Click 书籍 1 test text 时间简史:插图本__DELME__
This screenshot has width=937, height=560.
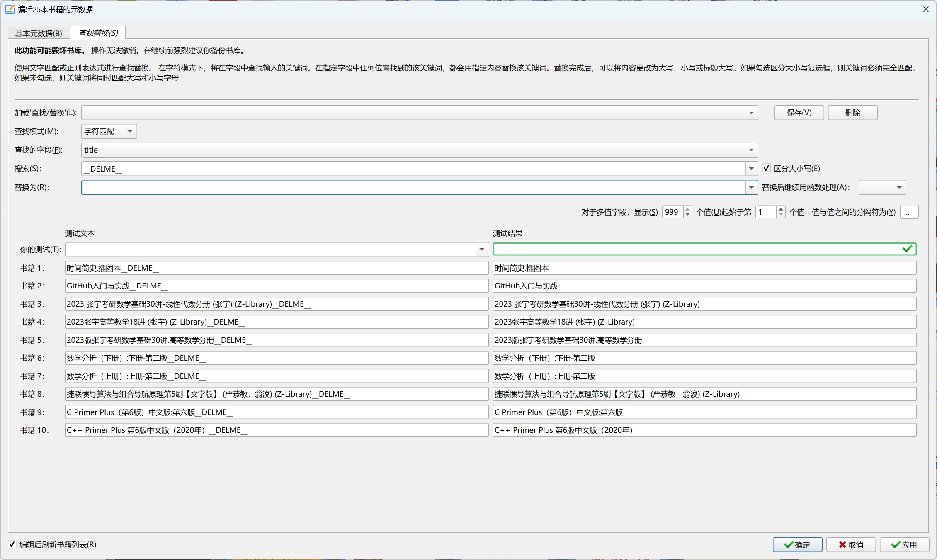277,268
